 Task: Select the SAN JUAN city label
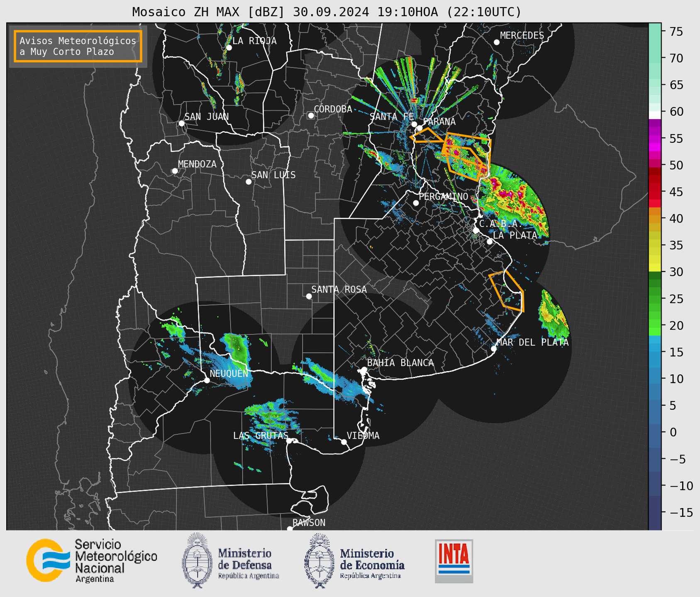(206, 117)
